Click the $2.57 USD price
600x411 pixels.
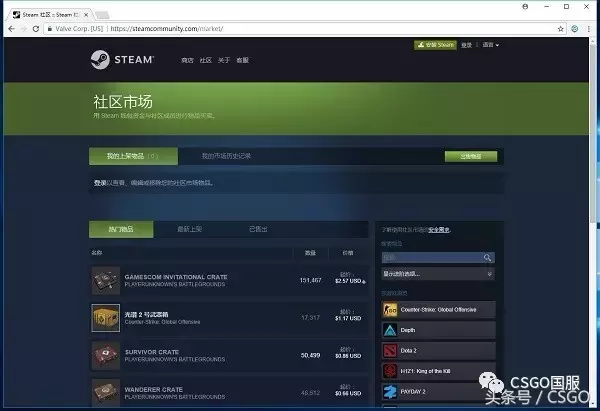click(348, 281)
